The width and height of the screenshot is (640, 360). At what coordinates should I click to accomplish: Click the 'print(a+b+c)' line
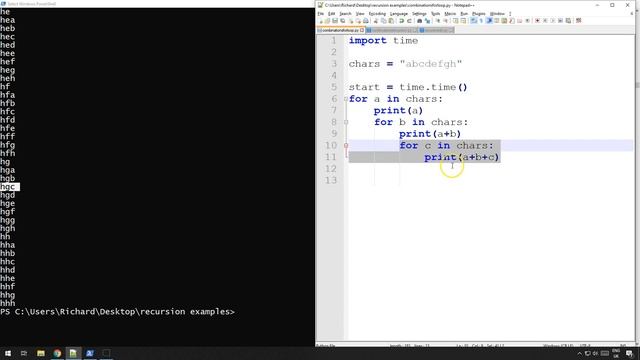462,157
